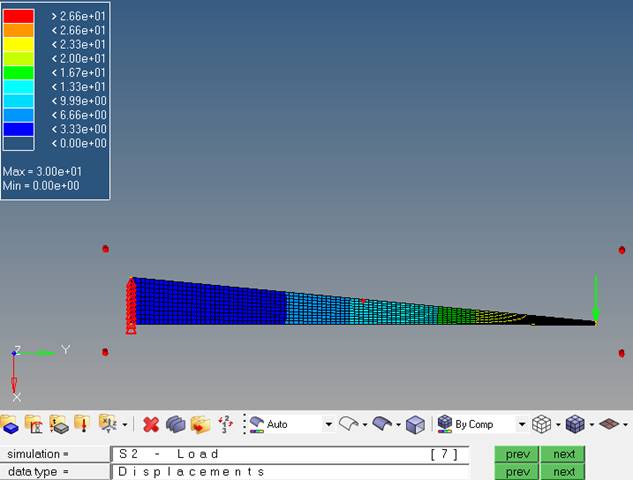Click prev button for data type
This screenshot has height=480, width=633.
(x=517, y=472)
